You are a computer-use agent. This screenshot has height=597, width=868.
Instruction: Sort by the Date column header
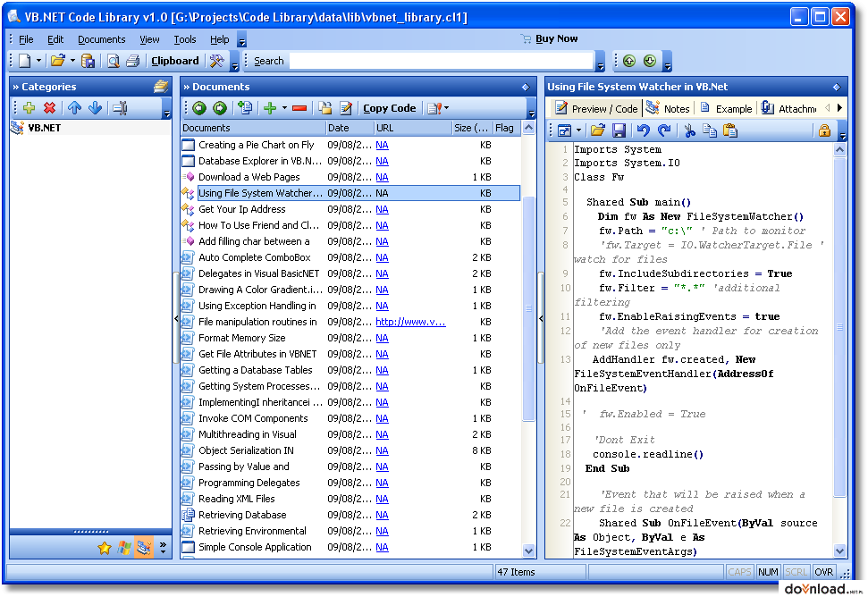350,128
